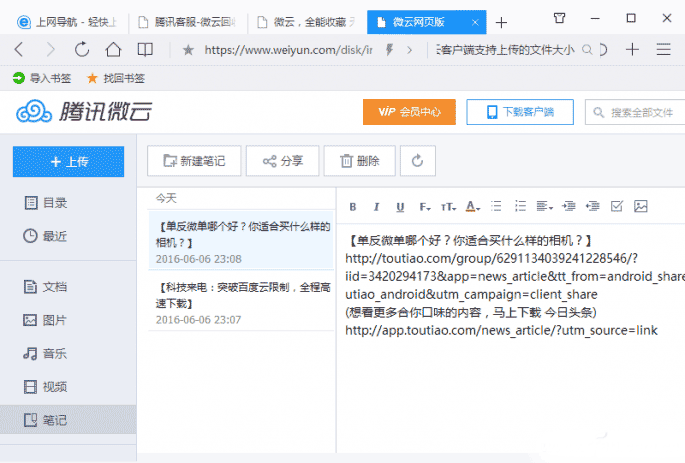The height and width of the screenshot is (463, 685).
Task: Go to the browser home page icon
Action: pos(113,49)
